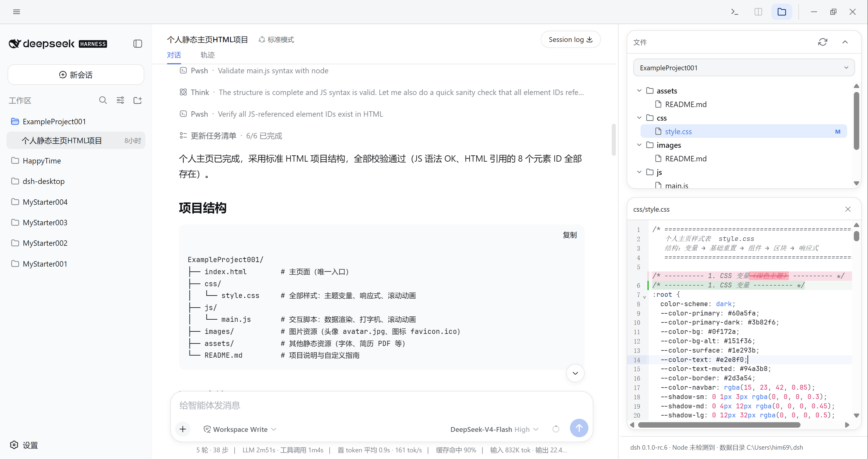Collapse the 文件 panel
This screenshot has height=459, width=868.
pyautogui.click(x=845, y=42)
